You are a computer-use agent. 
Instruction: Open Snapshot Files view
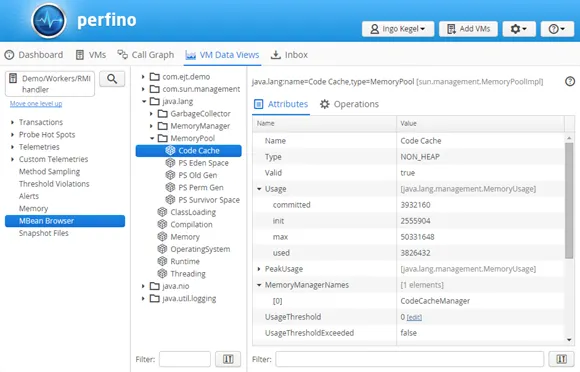point(44,233)
